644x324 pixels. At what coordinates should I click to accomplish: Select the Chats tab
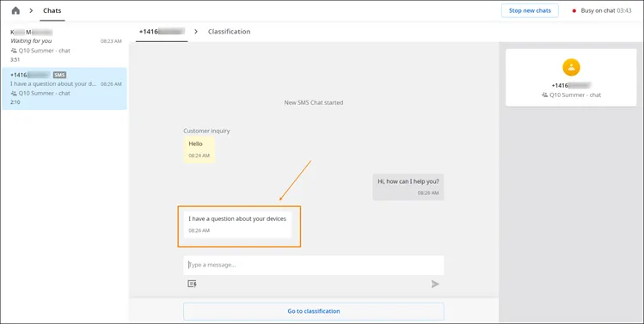point(52,10)
